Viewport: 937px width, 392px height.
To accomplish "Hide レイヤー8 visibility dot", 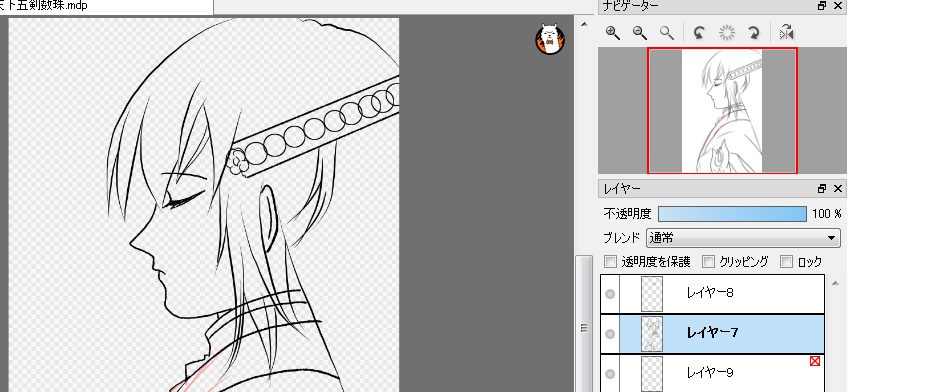I will coord(610,294).
